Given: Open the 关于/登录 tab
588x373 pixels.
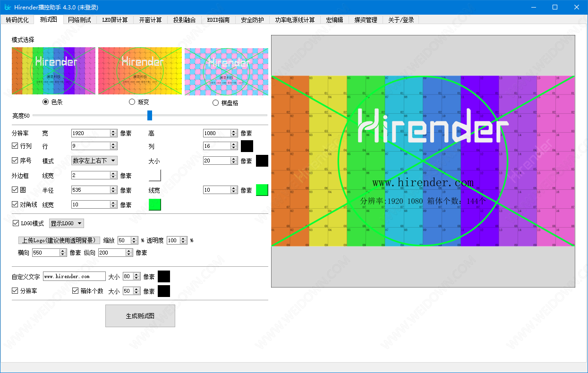Looking at the screenshot, I should pos(401,20).
